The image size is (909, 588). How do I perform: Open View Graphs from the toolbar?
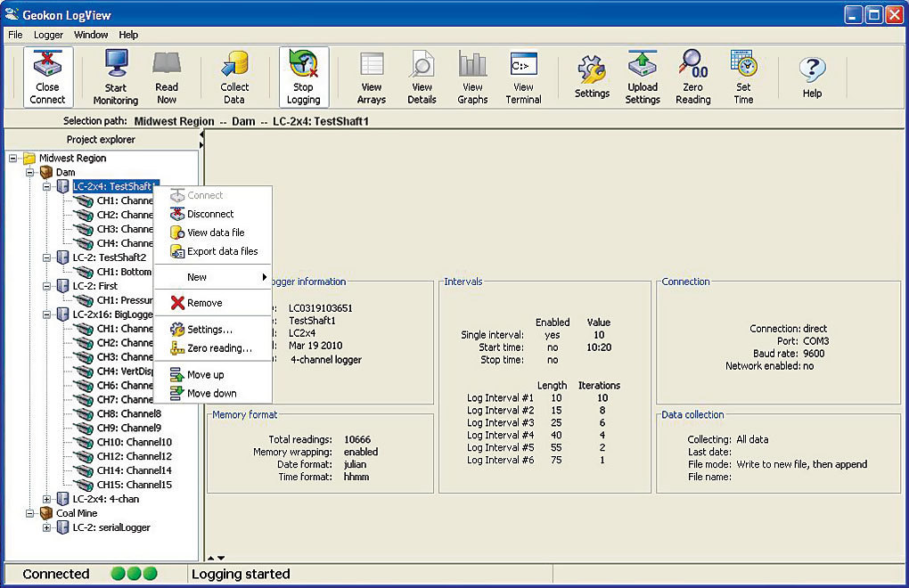pos(472,77)
